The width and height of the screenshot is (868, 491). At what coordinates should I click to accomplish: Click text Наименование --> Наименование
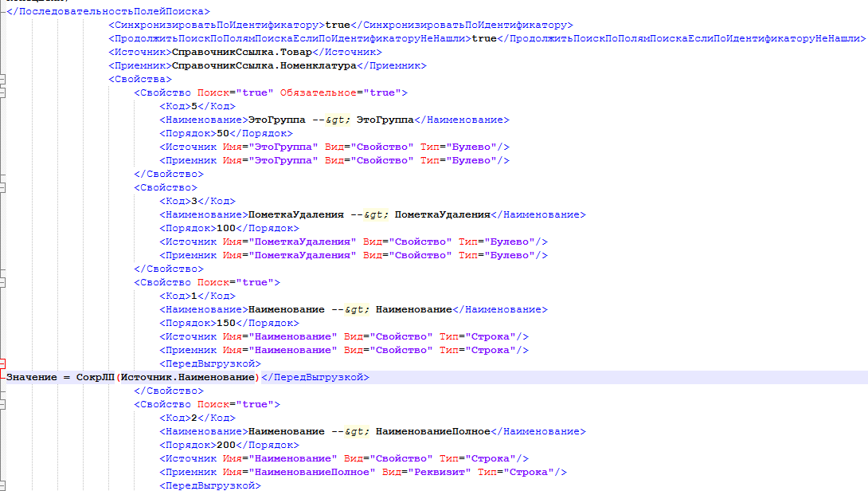tap(350, 309)
